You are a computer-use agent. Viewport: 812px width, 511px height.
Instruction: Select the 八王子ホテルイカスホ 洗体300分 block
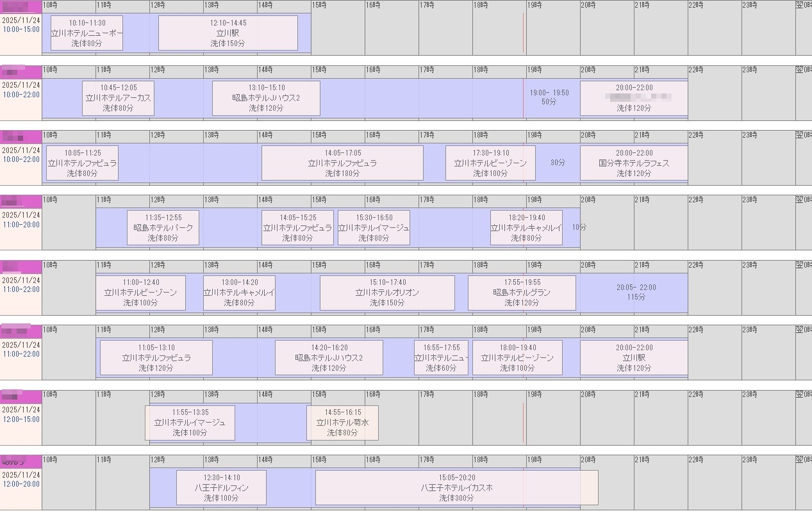(x=456, y=487)
